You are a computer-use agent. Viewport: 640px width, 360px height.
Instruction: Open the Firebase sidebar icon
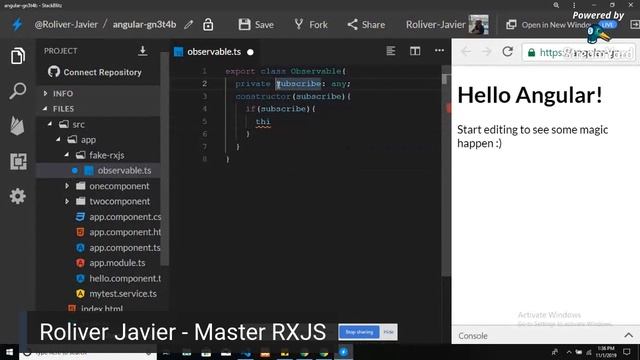pyautogui.click(x=18, y=125)
